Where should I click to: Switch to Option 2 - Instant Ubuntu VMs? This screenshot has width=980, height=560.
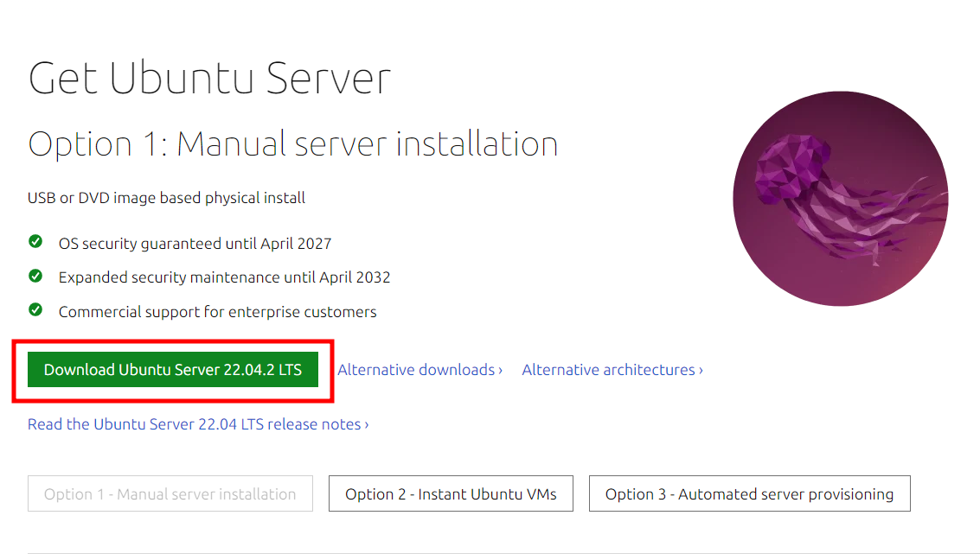point(451,493)
